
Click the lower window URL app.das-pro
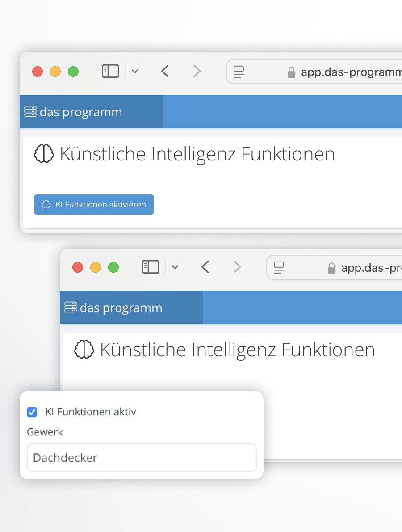(371, 268)
